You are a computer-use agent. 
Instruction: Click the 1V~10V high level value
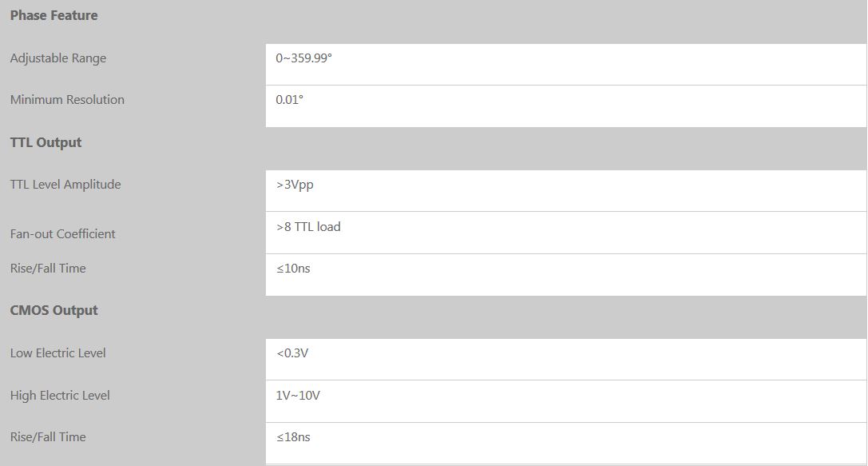(298, 396)
